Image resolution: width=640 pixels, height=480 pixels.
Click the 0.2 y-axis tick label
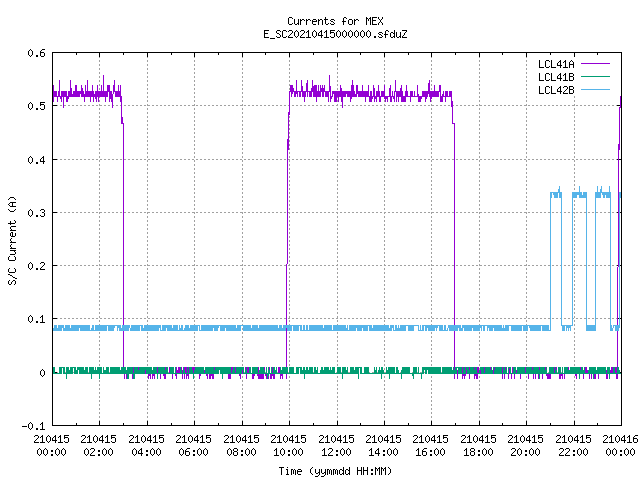pos(36,266)
